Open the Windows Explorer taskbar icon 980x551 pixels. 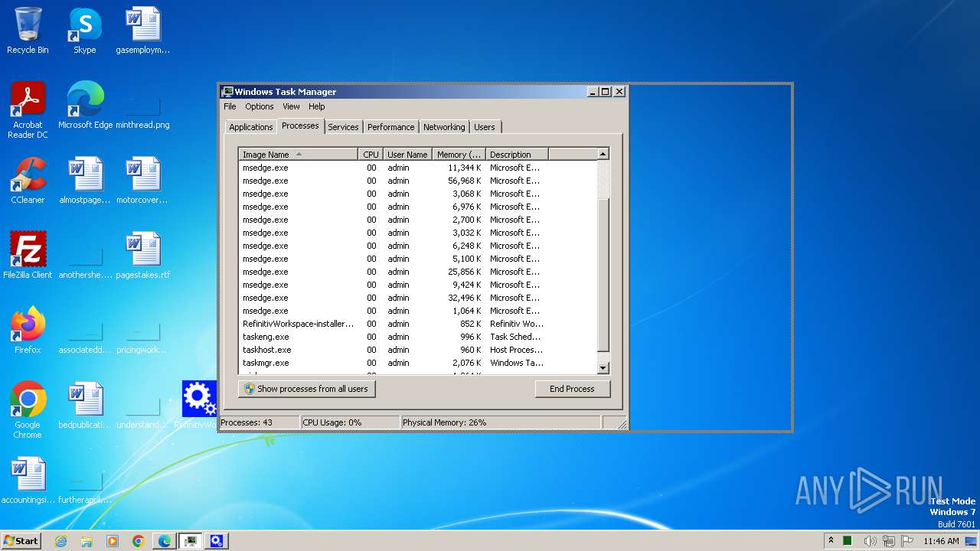(87, 541)
